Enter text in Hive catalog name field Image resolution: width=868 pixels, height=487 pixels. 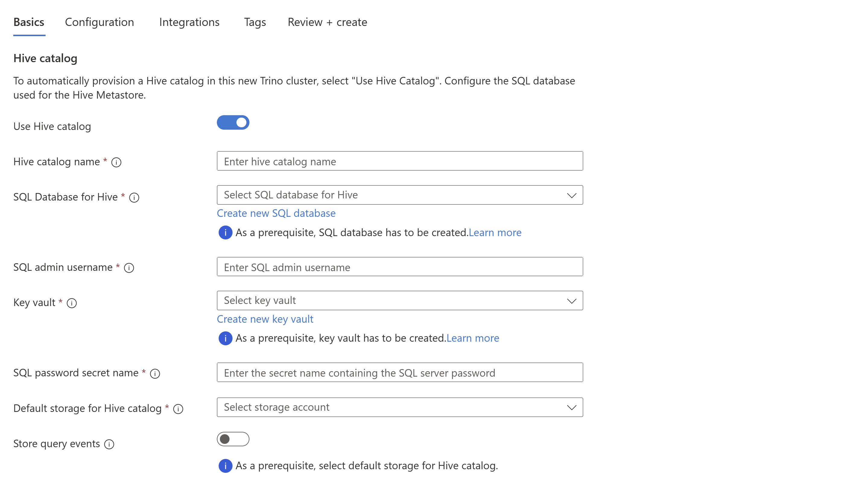pos(399,161)
